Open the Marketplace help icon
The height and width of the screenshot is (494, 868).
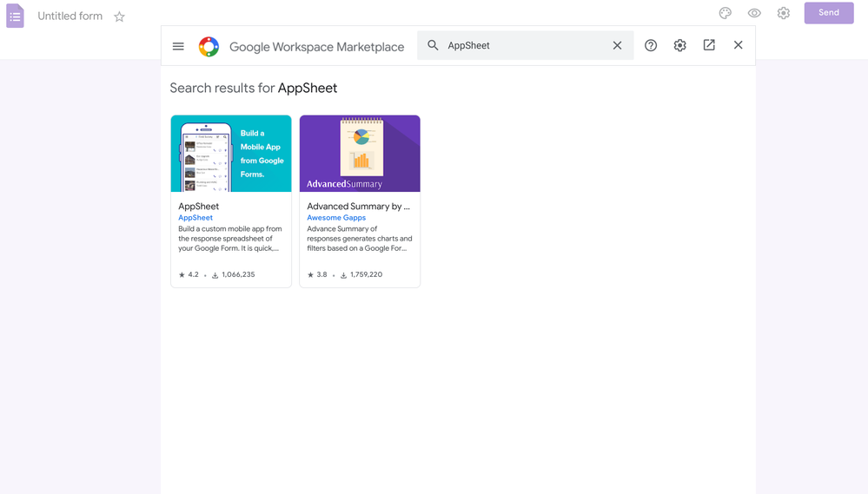click(651, 45)
